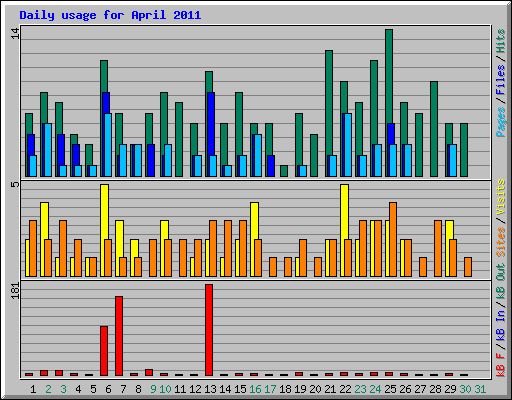The height and width of the screenshot is (400, 512).
Task: Click day label '15' on the x-axis
Action: [x=240, y=389]
